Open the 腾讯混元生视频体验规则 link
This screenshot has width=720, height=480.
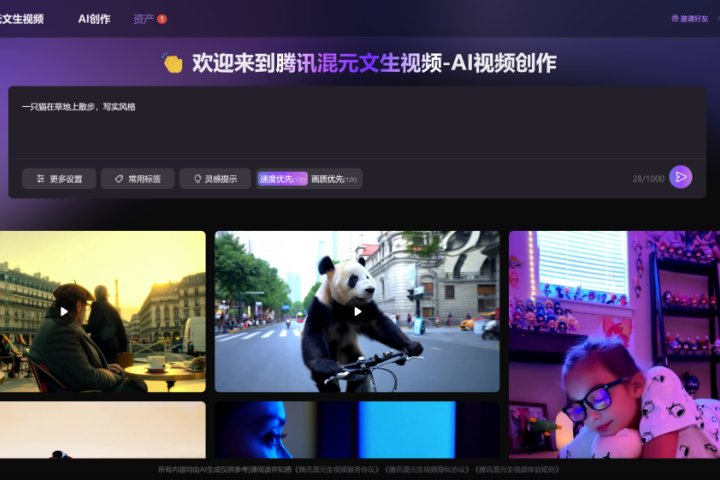click(x=517, y=470)
